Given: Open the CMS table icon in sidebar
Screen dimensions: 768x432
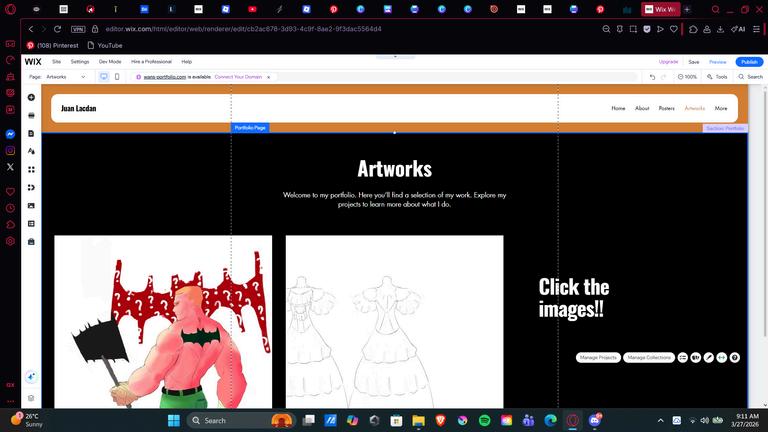Looking at the screenshot, I should click(x=31, y=224).
